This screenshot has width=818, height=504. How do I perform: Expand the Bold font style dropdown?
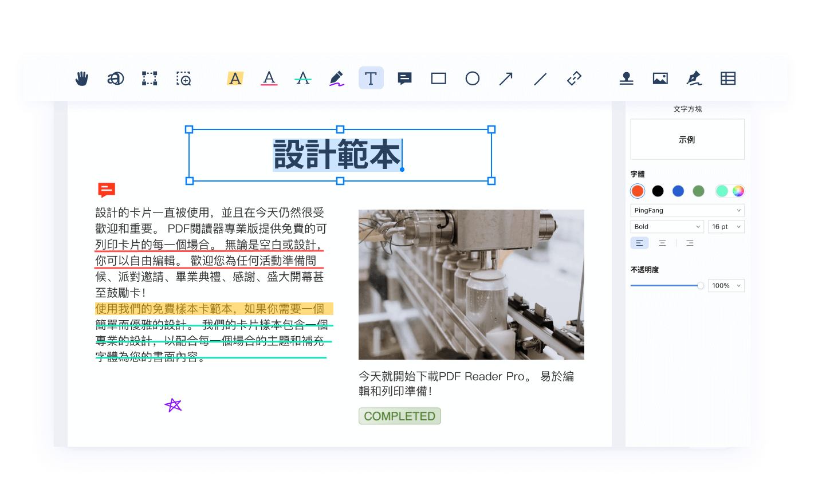pos(667,227)
